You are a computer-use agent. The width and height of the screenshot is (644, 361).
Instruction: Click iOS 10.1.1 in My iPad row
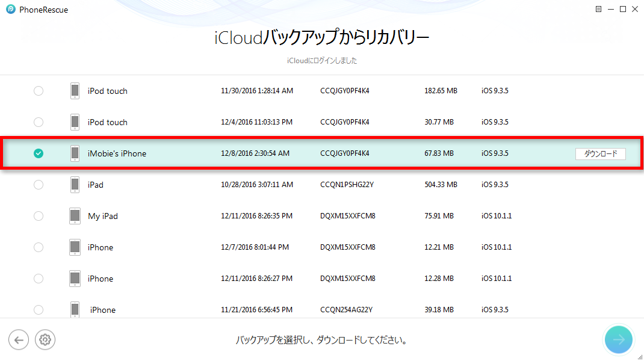click(497, 215)
